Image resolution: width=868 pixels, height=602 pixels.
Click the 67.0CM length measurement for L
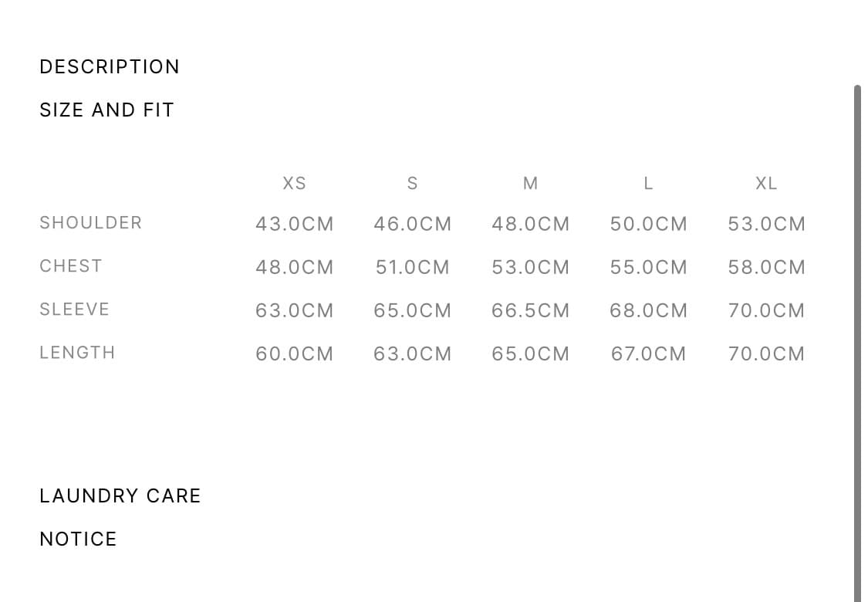click(648, 354)
